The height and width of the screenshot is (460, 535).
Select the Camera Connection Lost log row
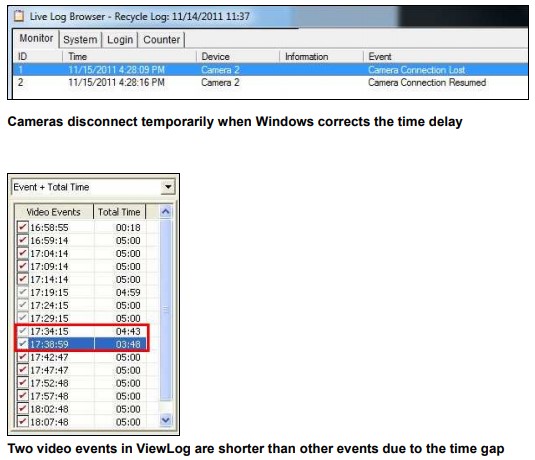(271, 70)
